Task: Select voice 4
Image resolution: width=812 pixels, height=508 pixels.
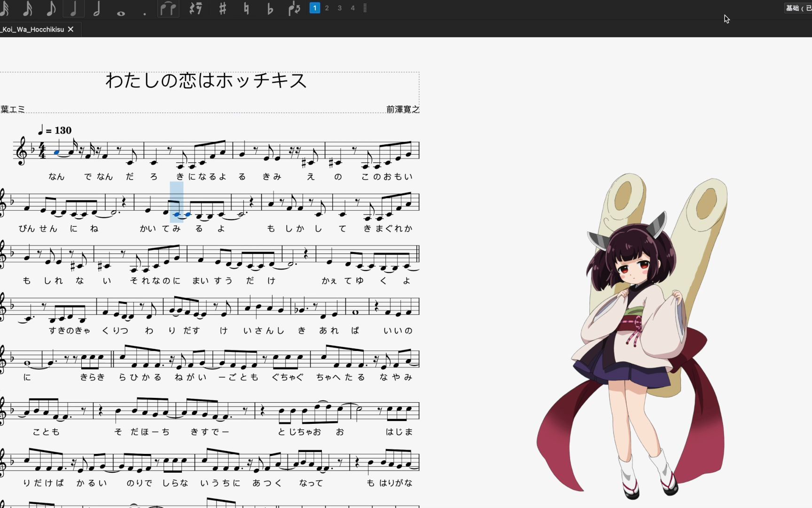Action: [353, 8]
